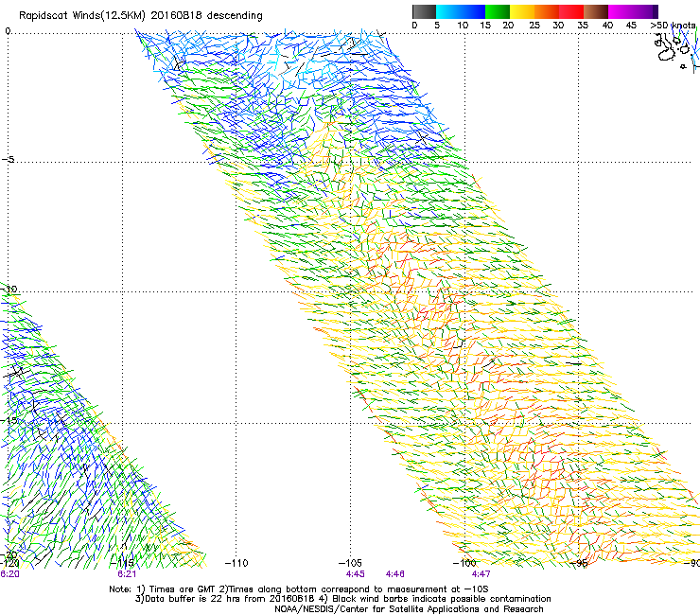Image resolution: width=700 pixels, height=615 pixels.
Task: Click the purple "6:20" swath time
Action: [x=9, y=574]
